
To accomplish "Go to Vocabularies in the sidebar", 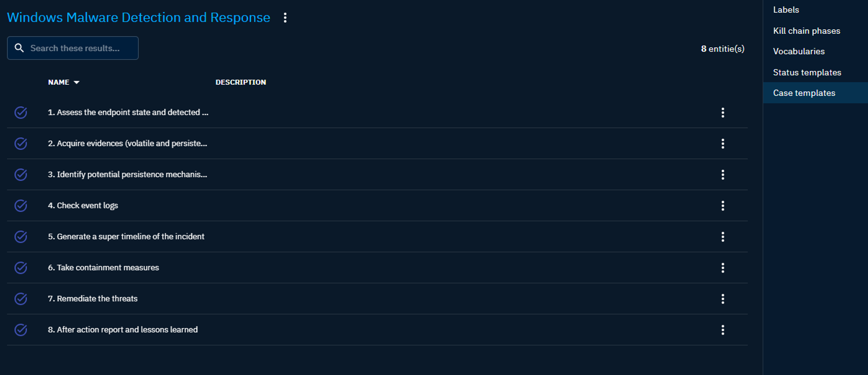I will point(799,51).
